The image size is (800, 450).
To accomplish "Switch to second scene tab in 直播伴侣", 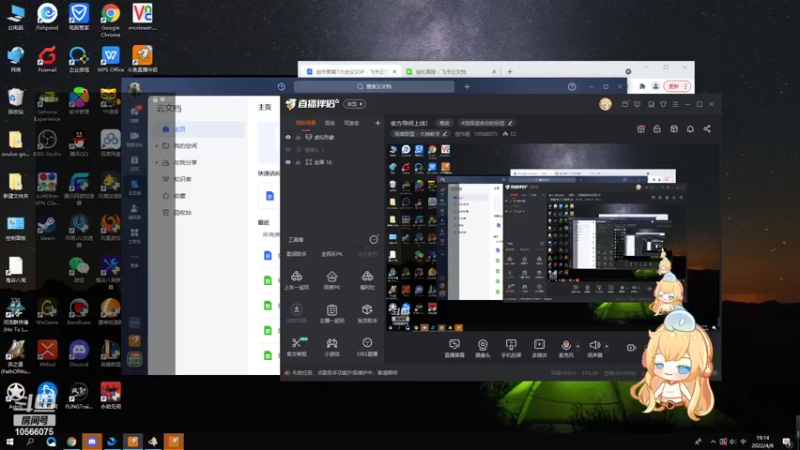I will pyautogui.click(x=330, y=123).
